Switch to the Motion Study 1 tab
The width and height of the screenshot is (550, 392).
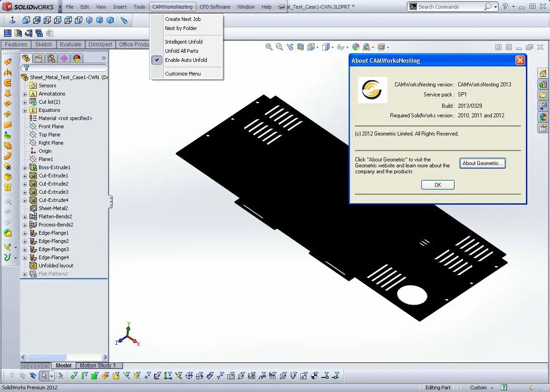pyautogui.click(x=98, y=366)
